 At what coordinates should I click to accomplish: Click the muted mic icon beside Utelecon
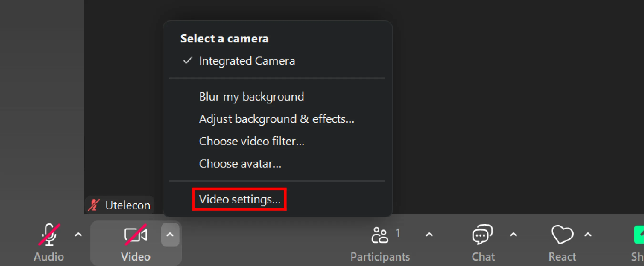(x=94, y=205)
